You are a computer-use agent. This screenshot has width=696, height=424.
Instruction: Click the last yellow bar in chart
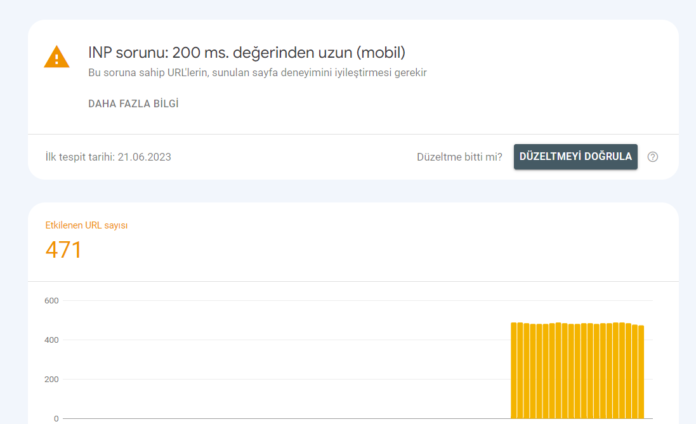(641, 372)
